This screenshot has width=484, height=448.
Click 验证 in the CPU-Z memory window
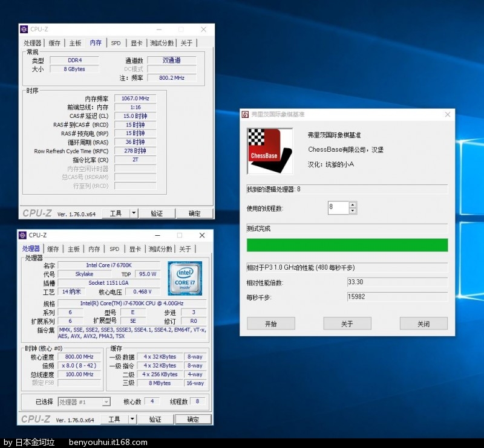point(157,213)
